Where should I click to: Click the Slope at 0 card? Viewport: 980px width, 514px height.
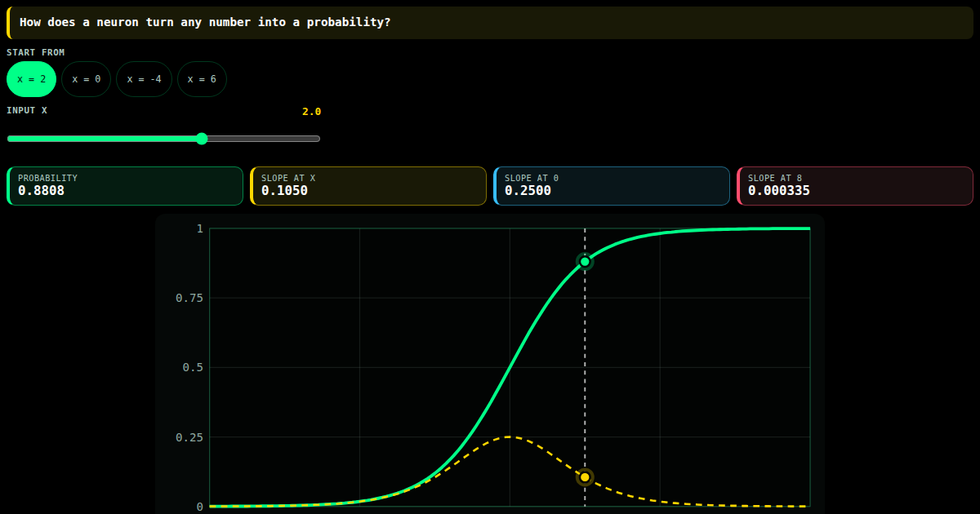(x=612, y=186)
